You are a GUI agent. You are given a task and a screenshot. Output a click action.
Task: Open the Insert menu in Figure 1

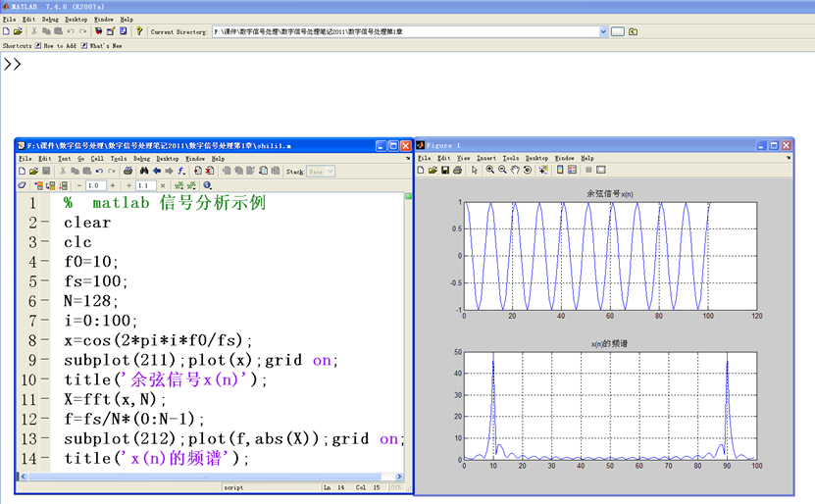484,158
